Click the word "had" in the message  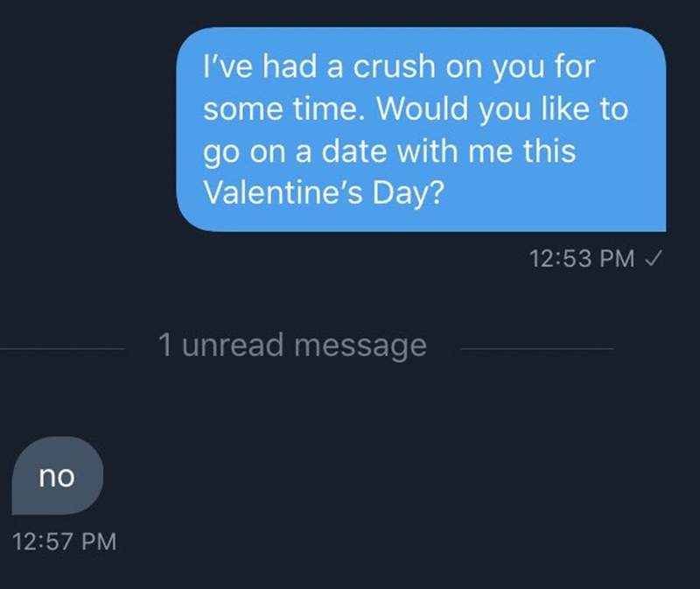tap(290, 67)
